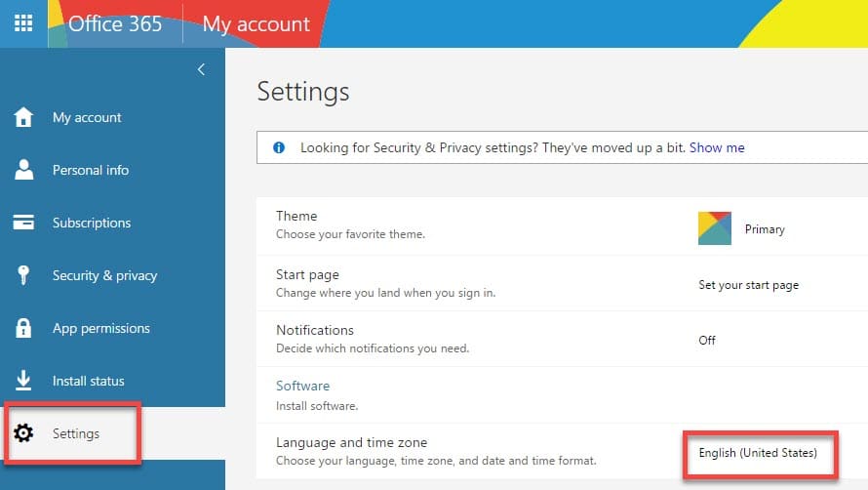Click the My account home icon
868x490 pixels.
(x=23, y=117)
